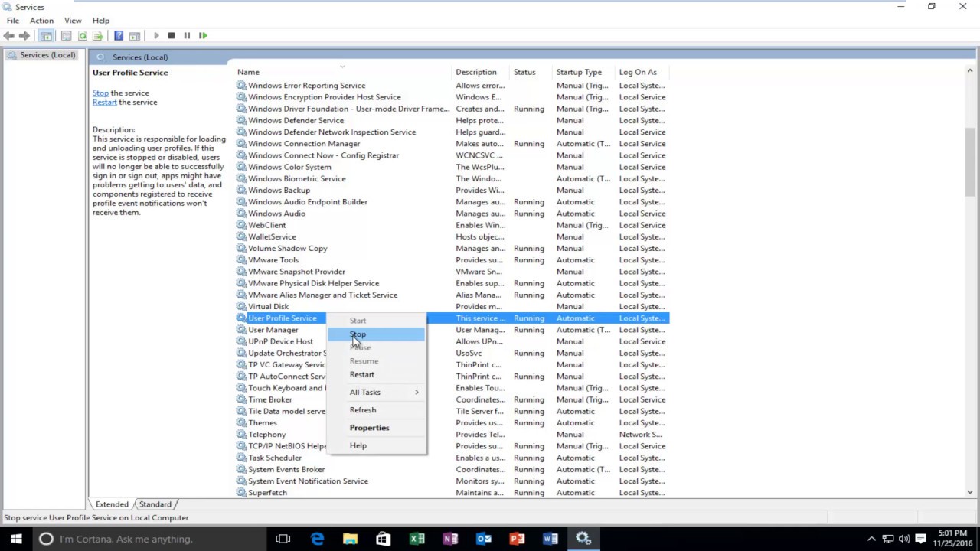Click the Properties toolbar icon
Viewport: 980px width, 551px height.
(66, 36)
